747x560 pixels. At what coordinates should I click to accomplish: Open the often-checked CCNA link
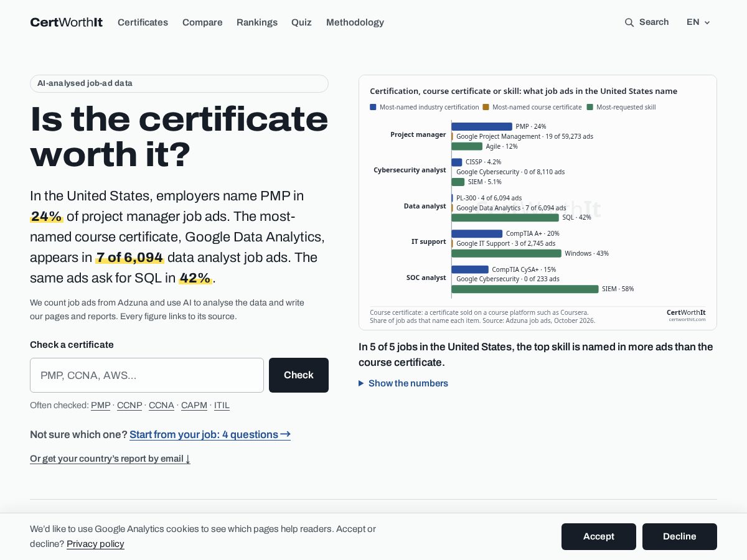[x=161, y=406]
